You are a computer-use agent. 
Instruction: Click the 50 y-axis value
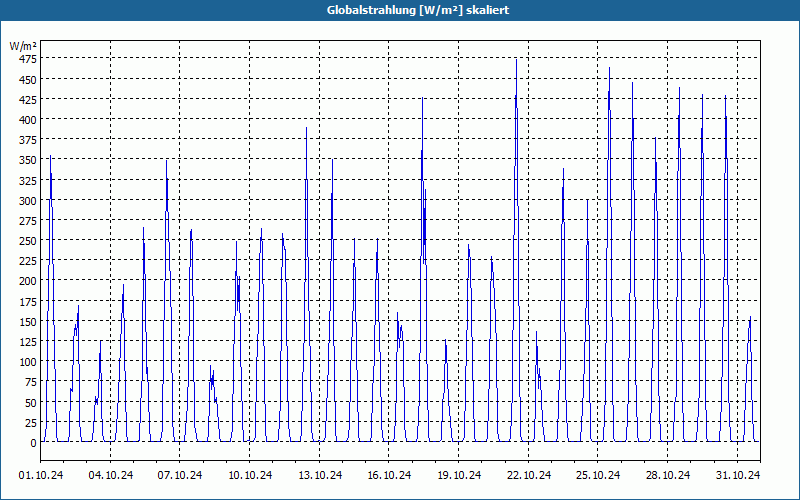30,403
